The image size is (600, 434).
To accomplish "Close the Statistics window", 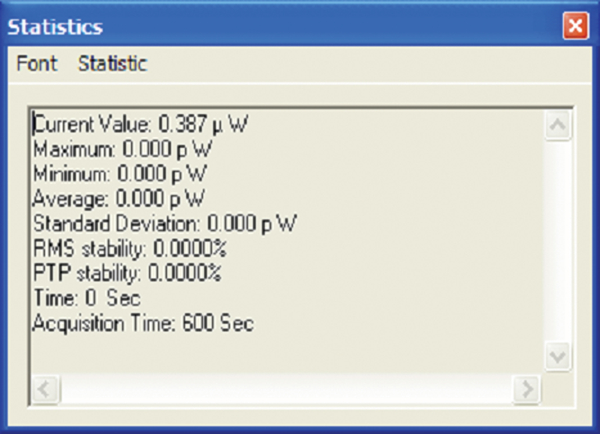I will coord(574,25).
